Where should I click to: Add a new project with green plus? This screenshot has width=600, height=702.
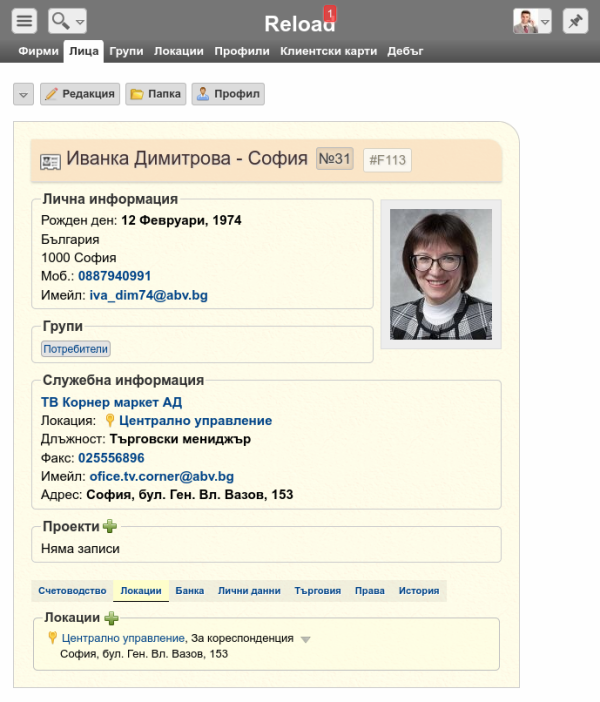tap(110, 526)
